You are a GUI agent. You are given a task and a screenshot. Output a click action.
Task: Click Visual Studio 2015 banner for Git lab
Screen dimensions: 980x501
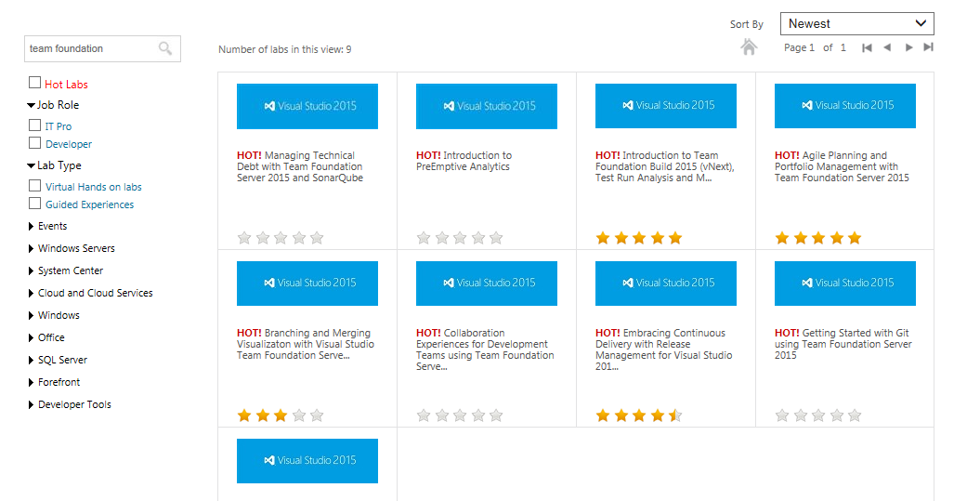(x=845, y=283)
